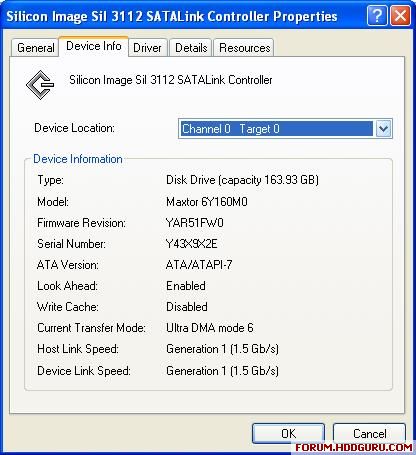Select the Device Info tab
This screenshot has height=455, width=416.
(94, 46)
